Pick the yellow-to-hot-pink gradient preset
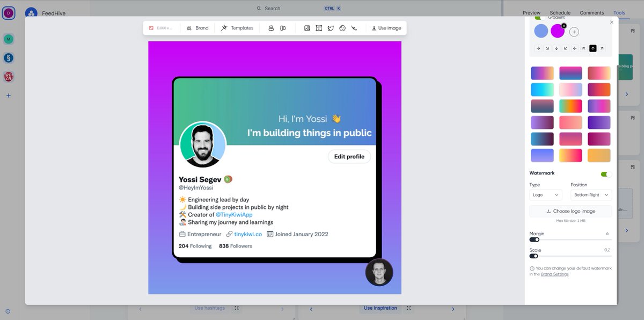 570,156
